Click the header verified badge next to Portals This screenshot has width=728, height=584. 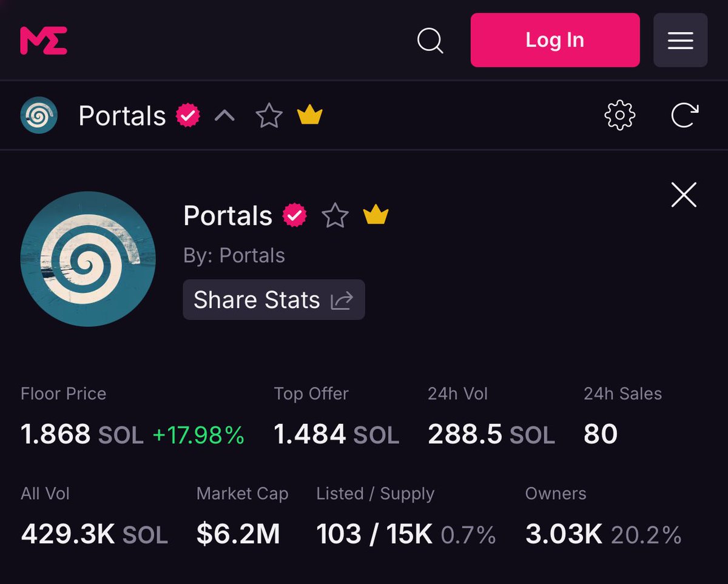tap(188, 115)
